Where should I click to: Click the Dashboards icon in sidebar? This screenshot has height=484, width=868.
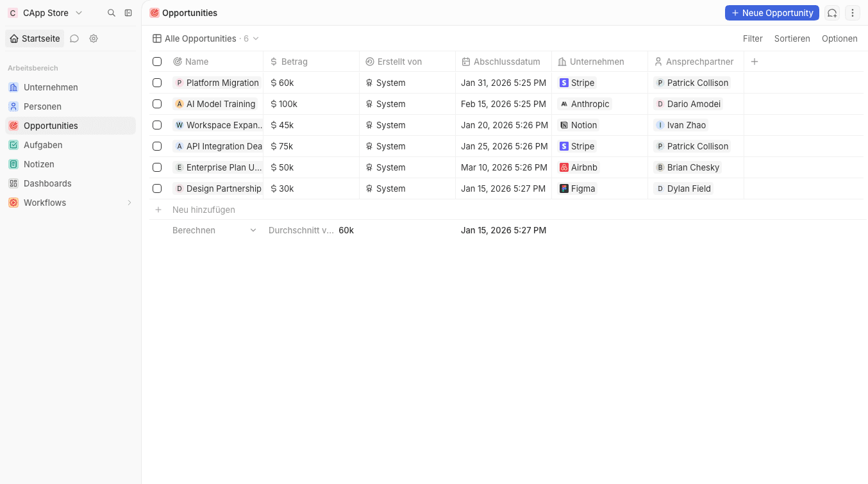point(13,183)
